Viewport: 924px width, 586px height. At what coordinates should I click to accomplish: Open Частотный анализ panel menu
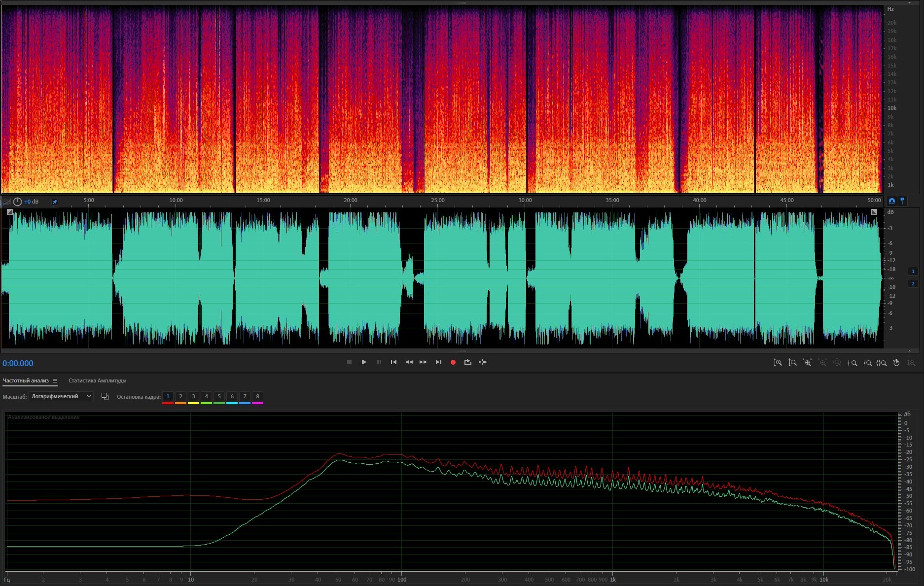pos(55,380)
